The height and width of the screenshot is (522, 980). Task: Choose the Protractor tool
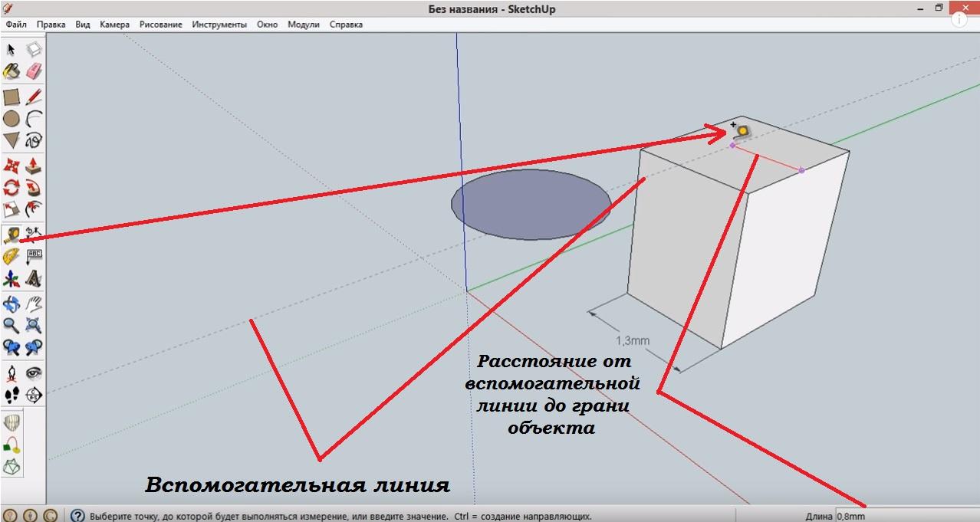[12, 257]
